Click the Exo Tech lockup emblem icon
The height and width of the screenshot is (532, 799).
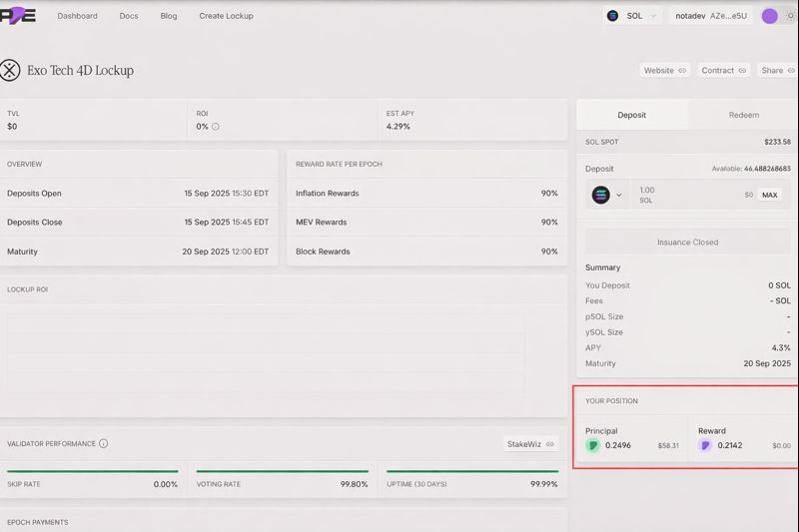10,70
